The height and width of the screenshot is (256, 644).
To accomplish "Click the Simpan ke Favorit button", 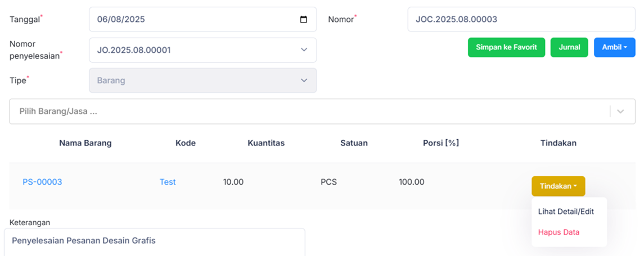I will pos(506,48).
